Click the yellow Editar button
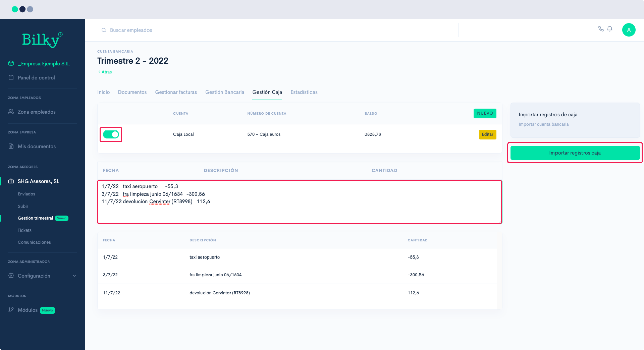 point(487,134)
